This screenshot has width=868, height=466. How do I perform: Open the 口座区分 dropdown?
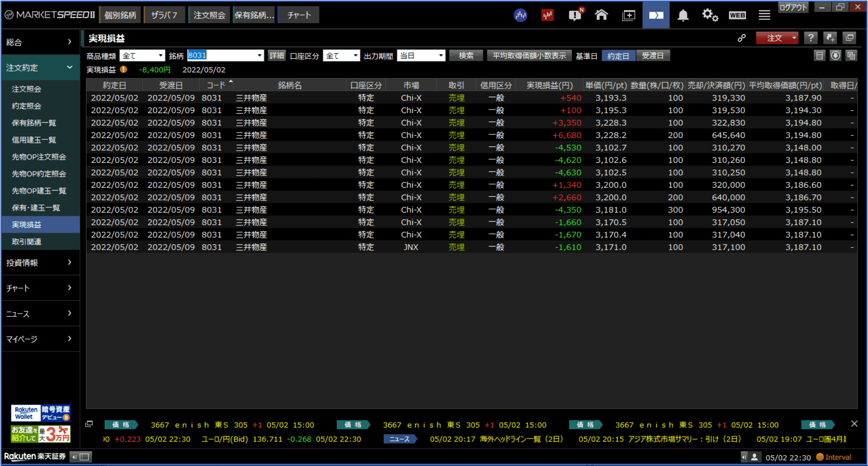[341, 56]
